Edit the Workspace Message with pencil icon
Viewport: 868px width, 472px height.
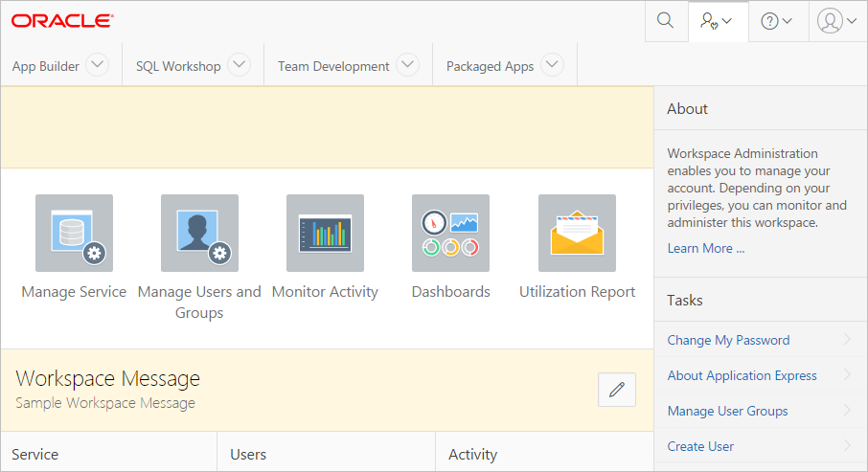[617, 390]
